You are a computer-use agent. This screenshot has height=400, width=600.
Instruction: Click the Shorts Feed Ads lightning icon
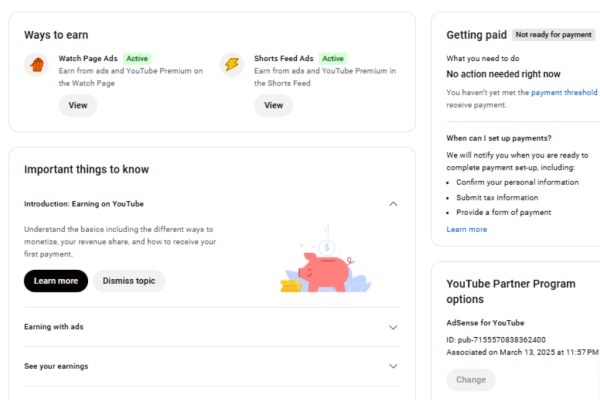pyautogui.click(x=232, y=65)
